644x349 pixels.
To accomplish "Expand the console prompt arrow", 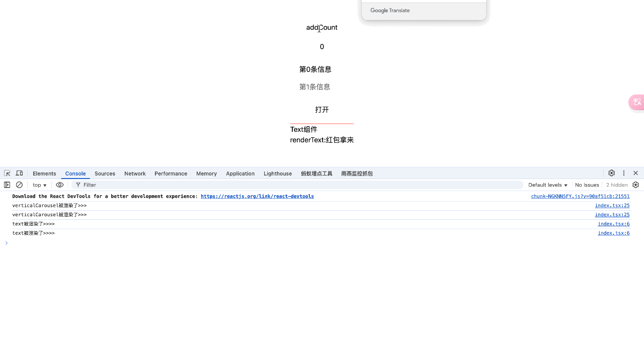I will pos(6,242).
